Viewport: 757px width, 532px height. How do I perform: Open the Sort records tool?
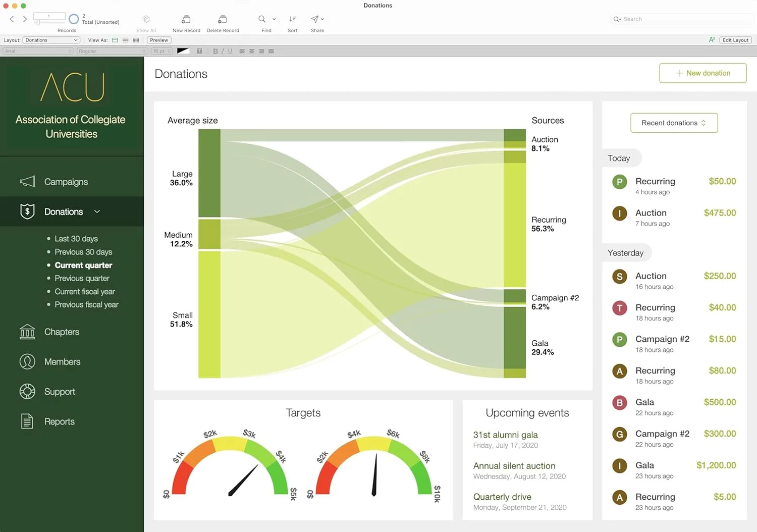[292, 20]
